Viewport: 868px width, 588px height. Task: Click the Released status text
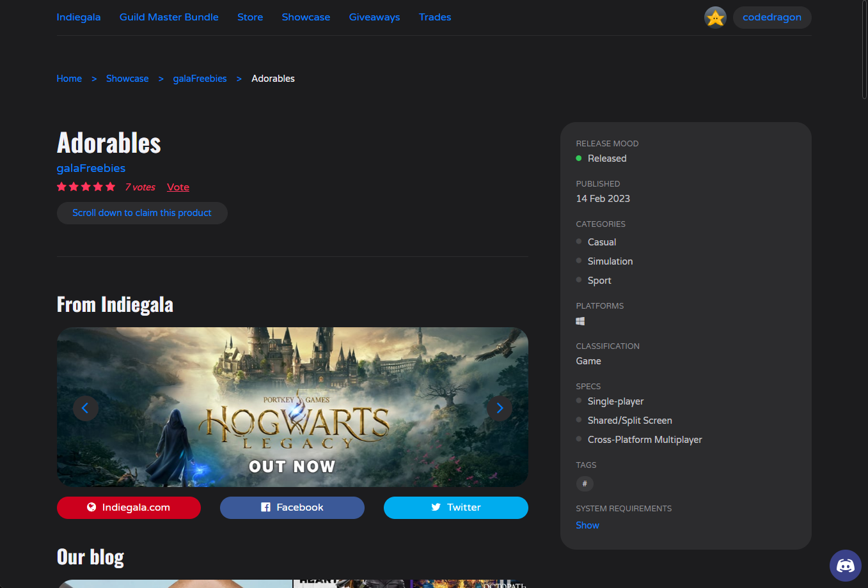[607, 159]
